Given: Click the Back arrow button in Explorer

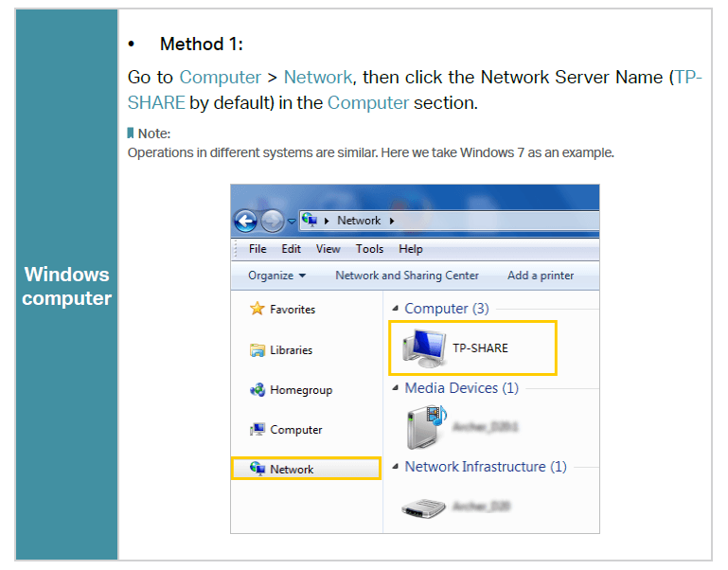Looking at the screenshot, I should (245, 222).
